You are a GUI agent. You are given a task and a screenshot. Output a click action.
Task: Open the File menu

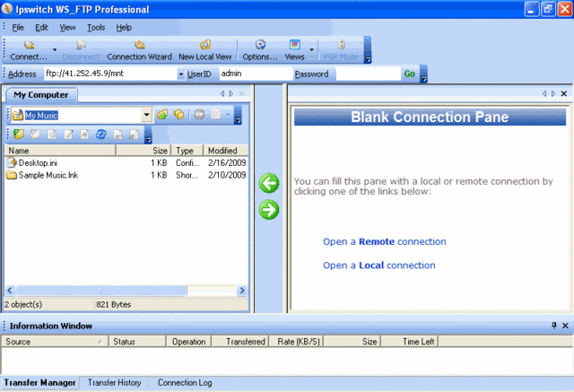click(x=18, y=28)
